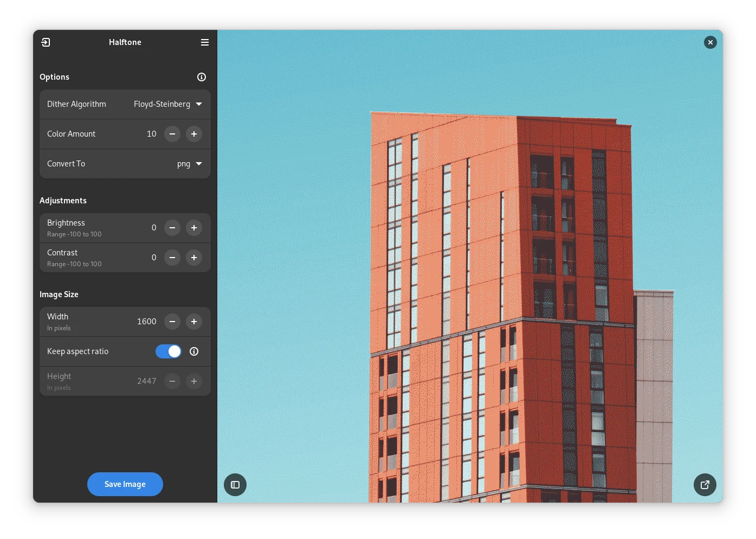Increase Color Amount with plus button

click(x=194, y=134)
